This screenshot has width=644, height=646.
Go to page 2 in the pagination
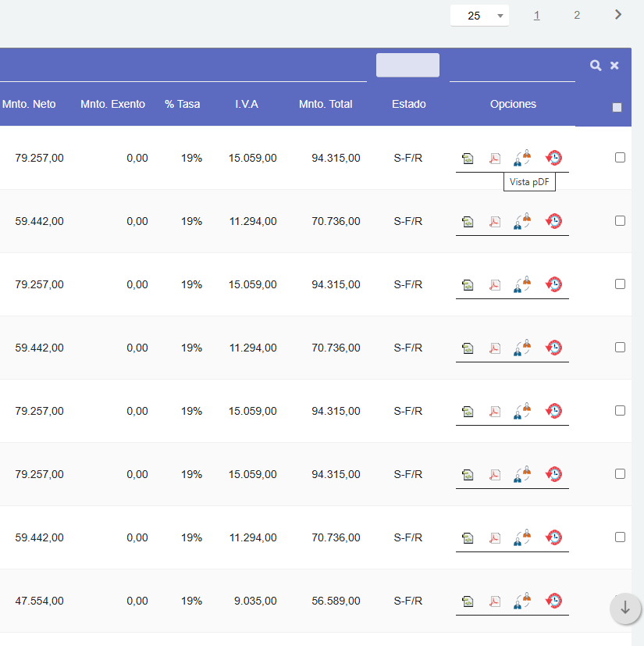click(x=577, y=15)
